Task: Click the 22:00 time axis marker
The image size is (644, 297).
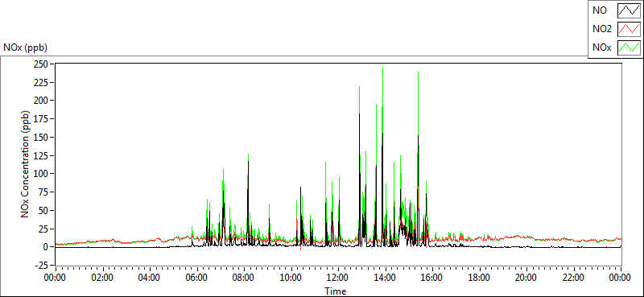Action: pos(573,278)
